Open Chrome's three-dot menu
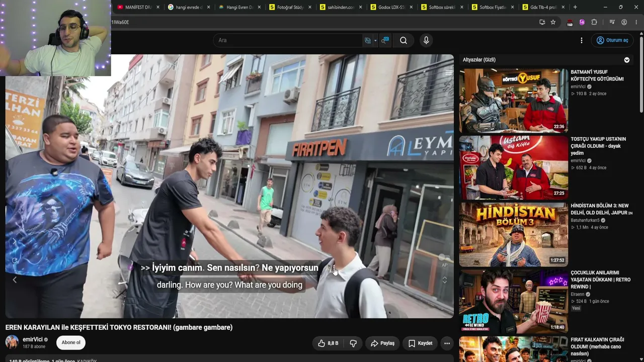This screenshot has height=362, width=644. click(x=636, y=22)
